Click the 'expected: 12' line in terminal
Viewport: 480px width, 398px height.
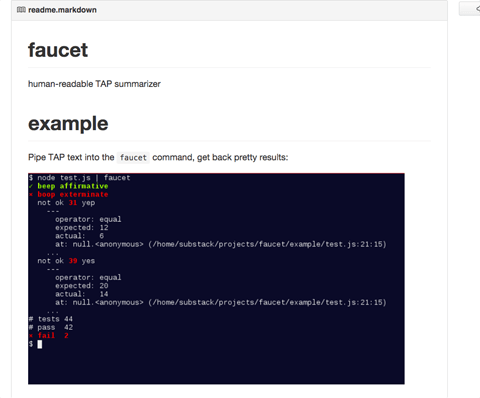coord(82,228)
